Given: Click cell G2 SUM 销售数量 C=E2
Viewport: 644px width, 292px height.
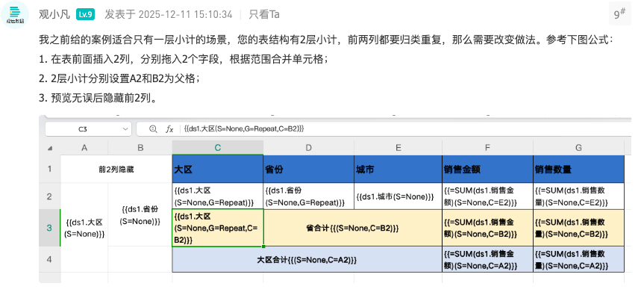Looking at the screenshot, I should click(x=578, y=196).
